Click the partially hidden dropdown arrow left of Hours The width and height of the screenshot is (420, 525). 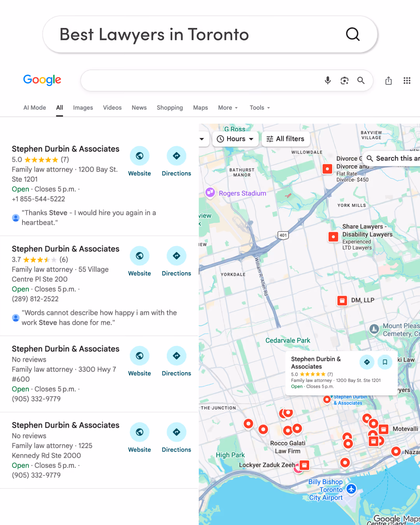202,139
